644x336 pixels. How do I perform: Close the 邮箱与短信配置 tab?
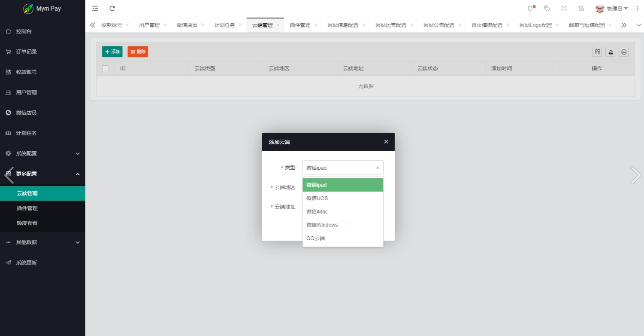coord(611,25)
